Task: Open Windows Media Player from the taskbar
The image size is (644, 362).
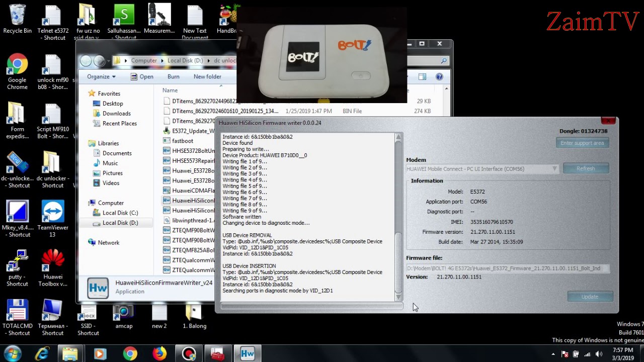Action: tap(100, 354)
